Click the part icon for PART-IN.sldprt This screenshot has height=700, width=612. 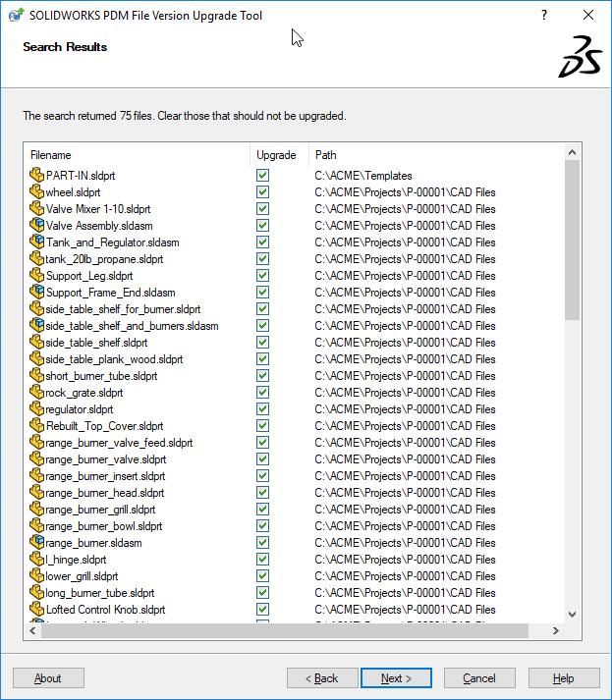pyautogui.click(x=36, y=175)
